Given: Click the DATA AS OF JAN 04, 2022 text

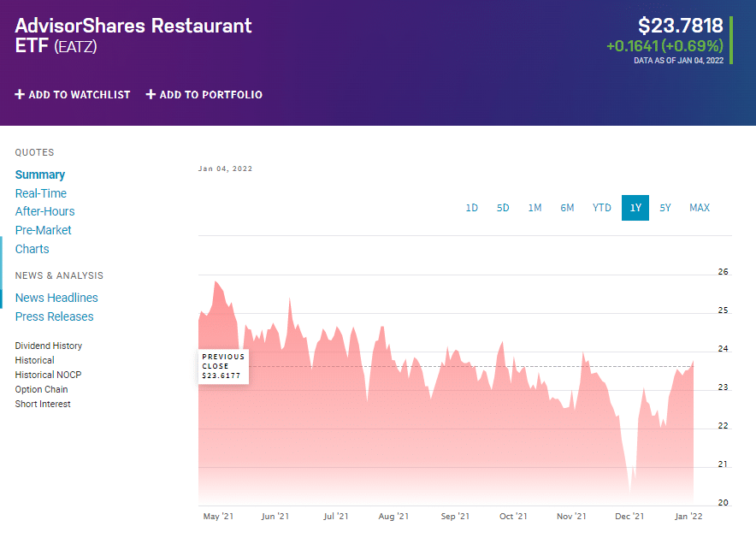Looking at the screenshot, I should pyautogui.click(x=678, y=60).
